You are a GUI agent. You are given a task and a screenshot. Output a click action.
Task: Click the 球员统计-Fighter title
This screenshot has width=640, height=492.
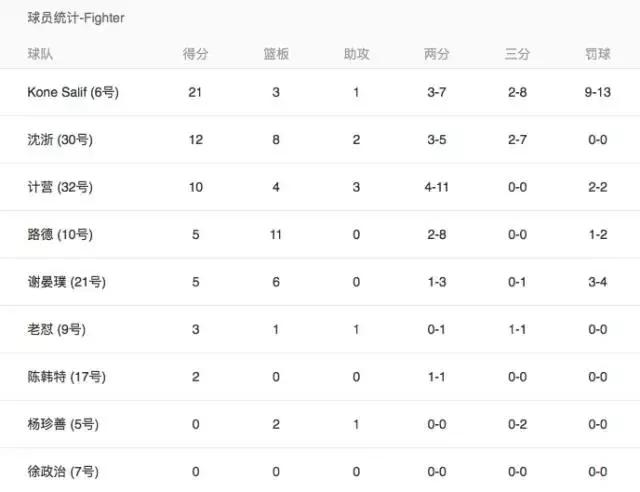pos(76,19)
